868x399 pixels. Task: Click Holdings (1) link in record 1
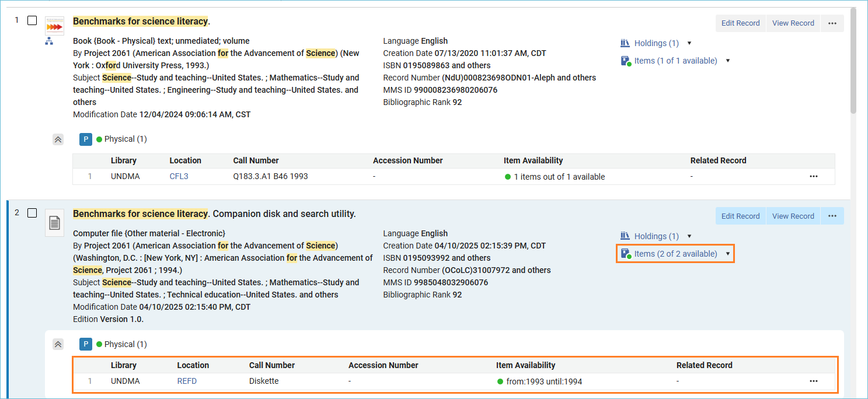[x=656, y=43]
